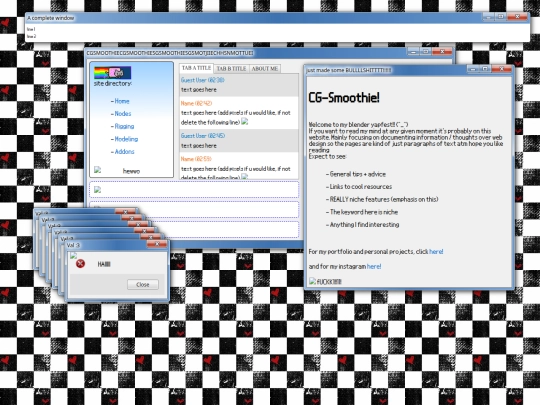Click the 'Name (02:55)' chat name
Image resolution: width=540 pixels, height=405 pixels.
(196, 159)
